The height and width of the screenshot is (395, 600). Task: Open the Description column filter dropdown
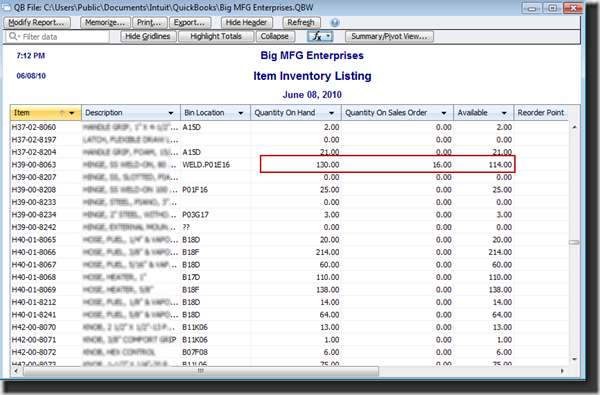click(171, 113)
